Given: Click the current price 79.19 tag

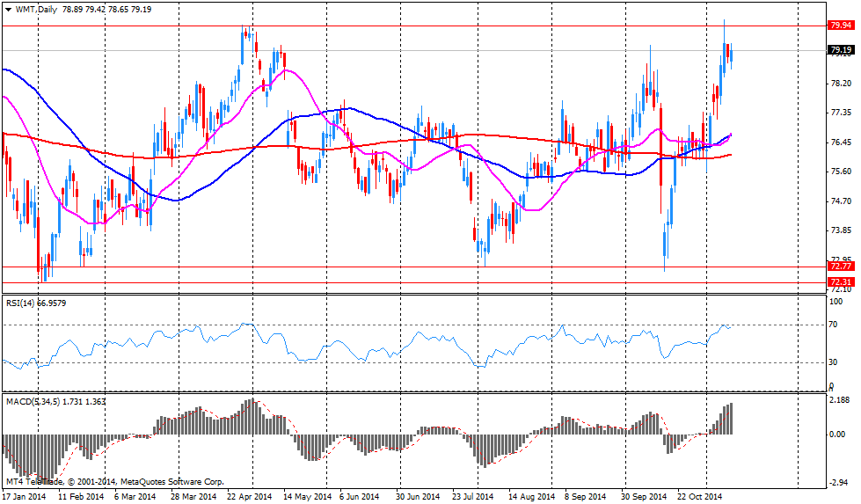Looking at the screenshot, I should [x=840, y=50].
